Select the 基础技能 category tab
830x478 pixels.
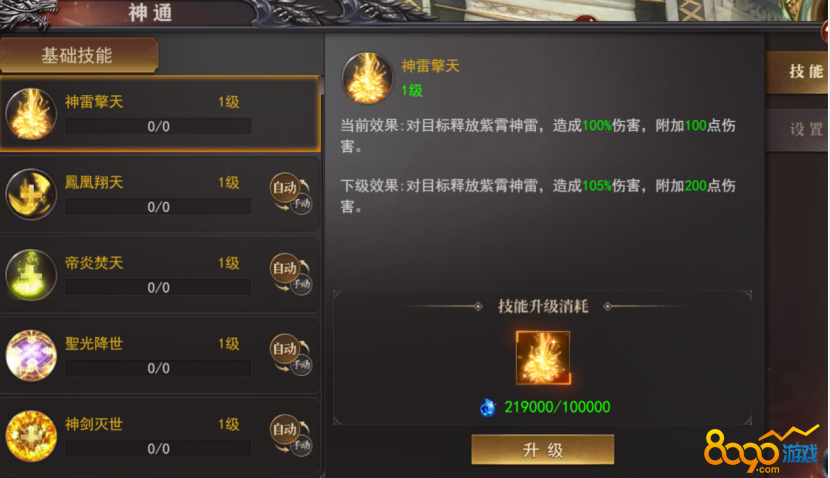[78, 55]
